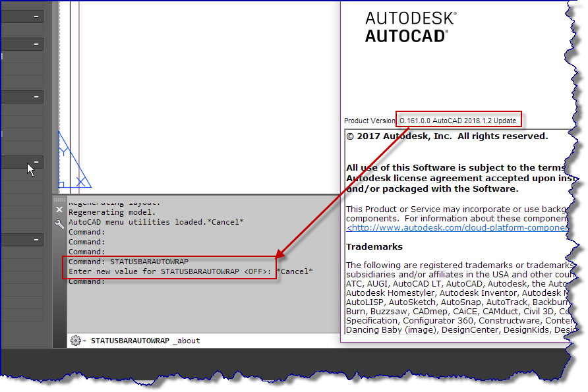The width and height of the screenshot is (588, 392).
Task: Select the customize wrench icon on command line
Action: coord(59,224)
